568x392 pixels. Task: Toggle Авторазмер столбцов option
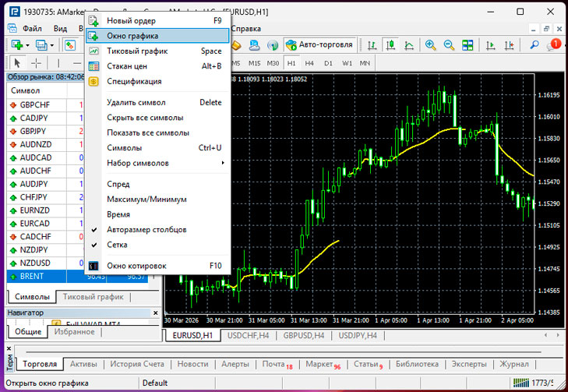pos(146,230)
